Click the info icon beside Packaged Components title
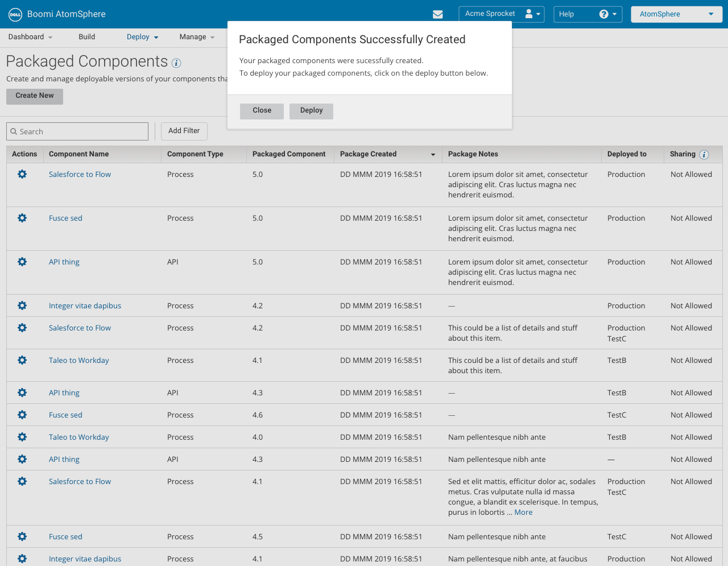The height and width of the screenshot is (566, 728). 176,63
